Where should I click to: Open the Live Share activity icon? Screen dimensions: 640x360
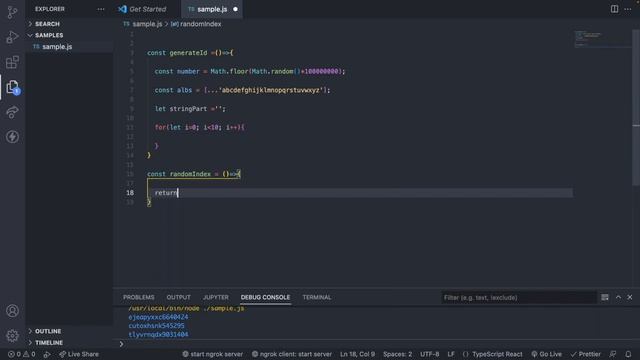pyautogui.click(x=12, y=112)
